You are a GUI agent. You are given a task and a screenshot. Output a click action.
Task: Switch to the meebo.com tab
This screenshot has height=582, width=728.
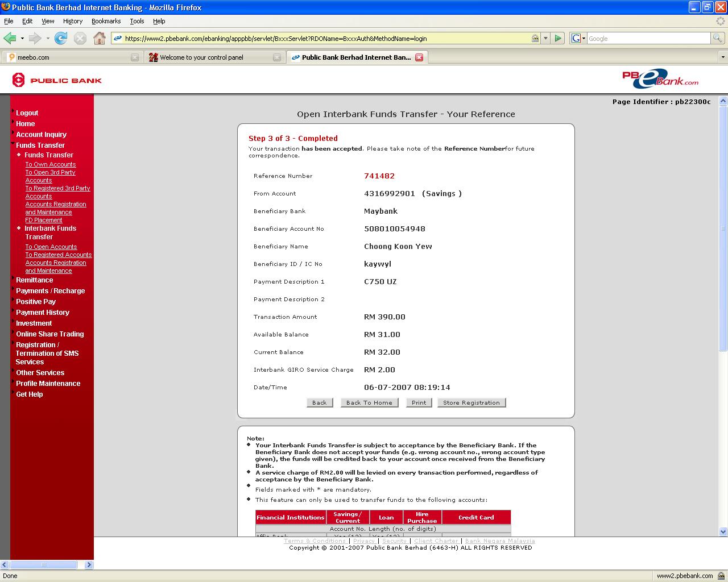click(x=72, y=57)
